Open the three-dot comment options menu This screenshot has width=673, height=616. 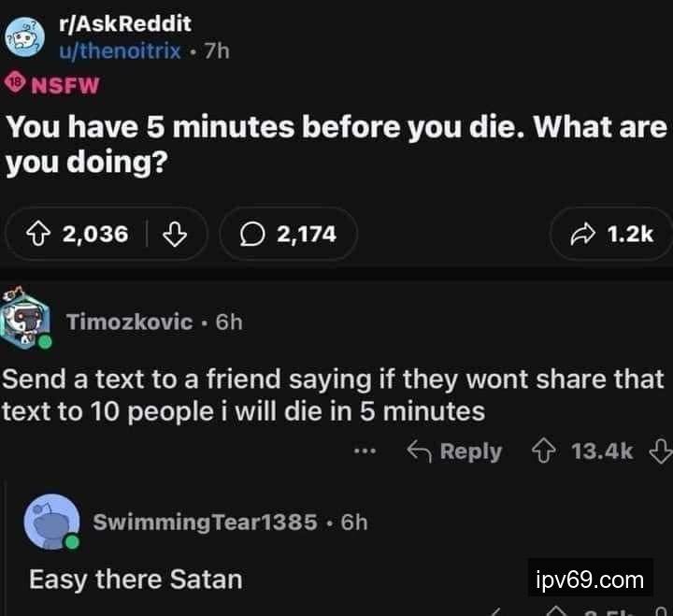365,451
